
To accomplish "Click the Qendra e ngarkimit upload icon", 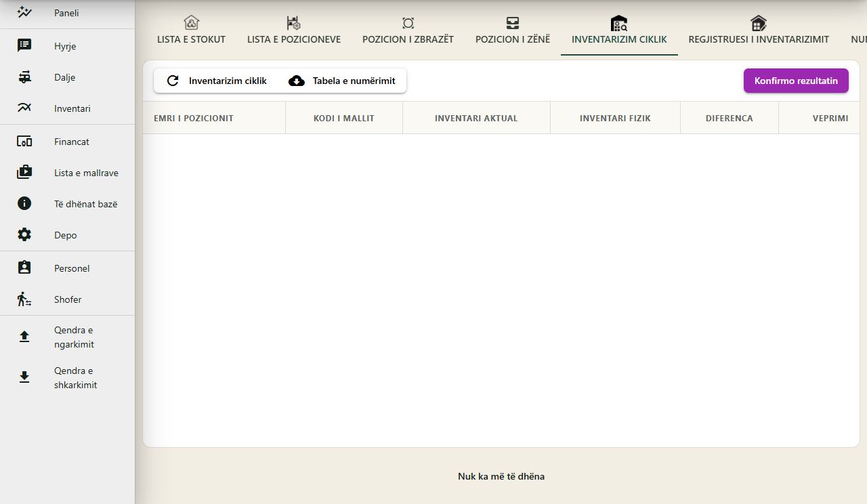I will (x=24, y=337).
